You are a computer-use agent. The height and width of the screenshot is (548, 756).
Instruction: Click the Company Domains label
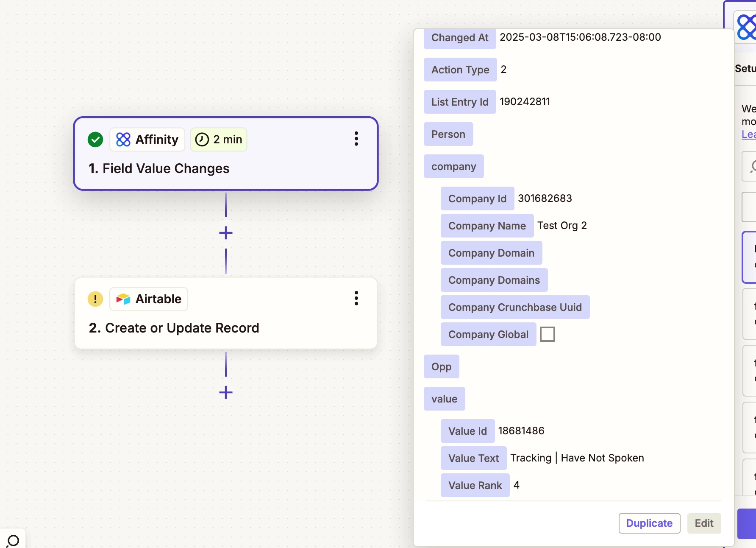494,280
